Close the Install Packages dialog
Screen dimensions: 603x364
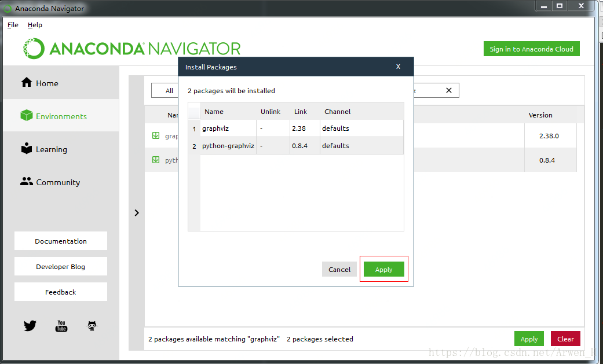pos(398,67)
